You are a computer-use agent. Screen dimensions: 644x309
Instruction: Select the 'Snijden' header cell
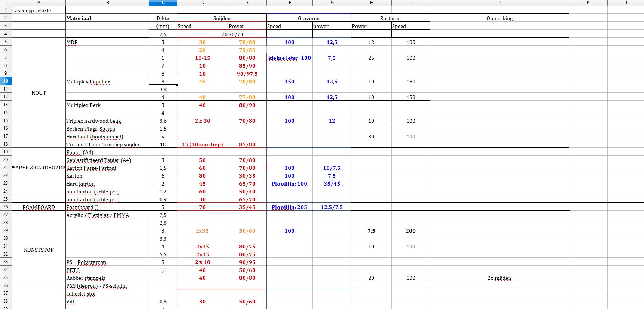coord(222,18)
